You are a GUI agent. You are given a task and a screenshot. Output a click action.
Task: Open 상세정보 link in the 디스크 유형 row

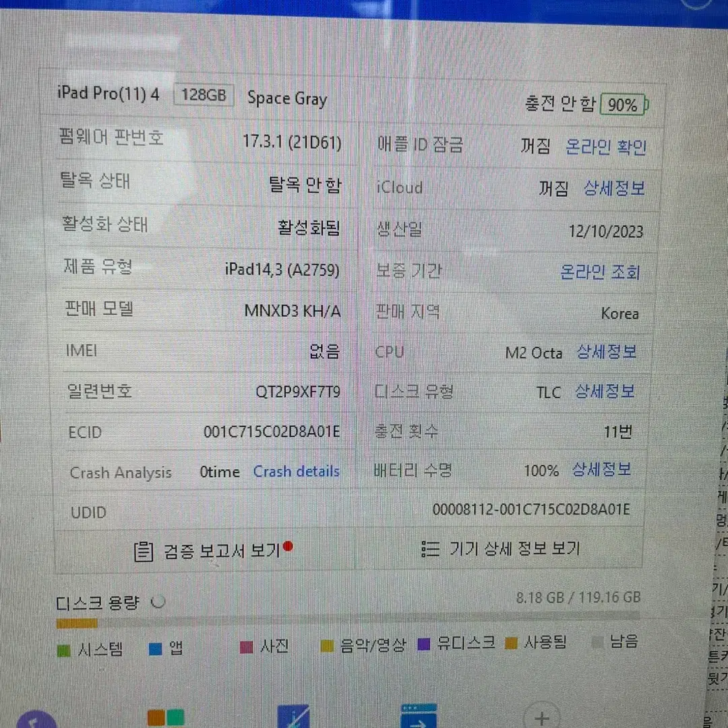[x=605, y=392]
